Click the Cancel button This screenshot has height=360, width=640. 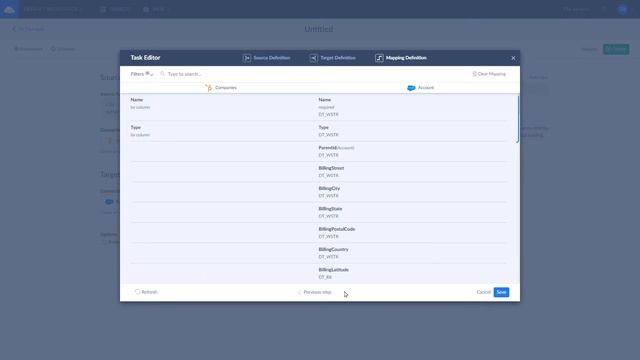click(x=484, y=292)
